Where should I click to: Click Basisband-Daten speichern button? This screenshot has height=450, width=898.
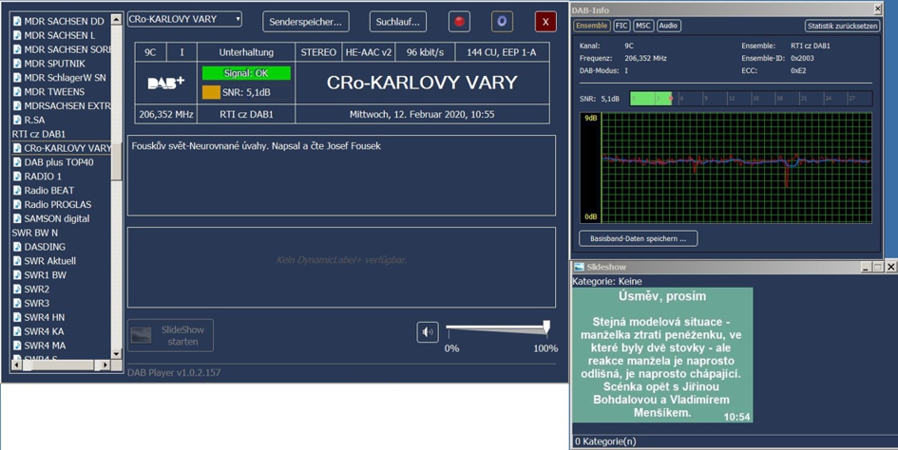tap(638, 239)
